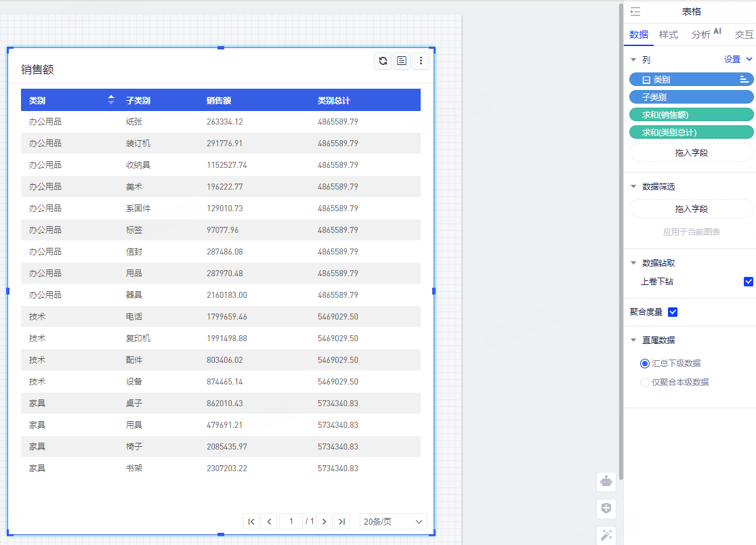Click the shield plus icon
Image resolution: width=756 pixels, height=545 pixels.
606,508
